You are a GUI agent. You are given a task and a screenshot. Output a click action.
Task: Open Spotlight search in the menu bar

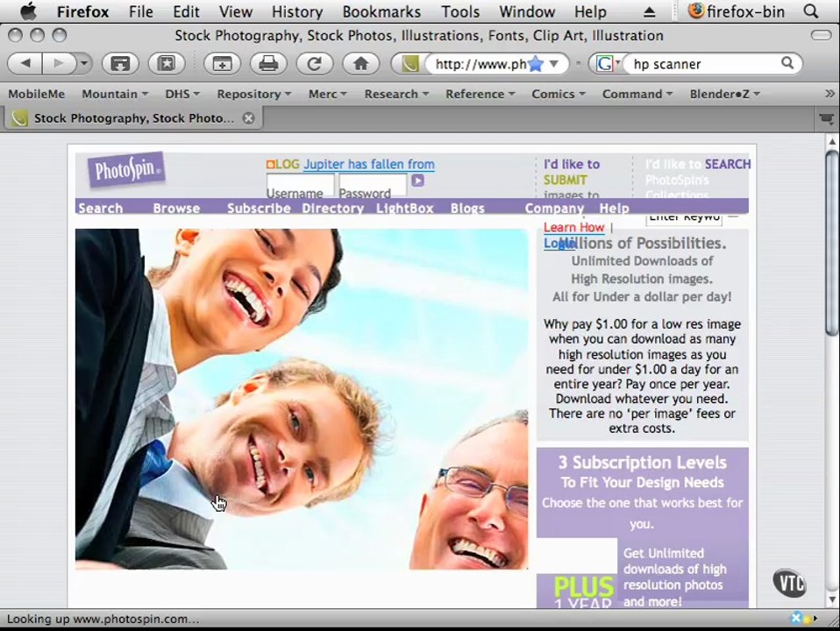[811, 11]
